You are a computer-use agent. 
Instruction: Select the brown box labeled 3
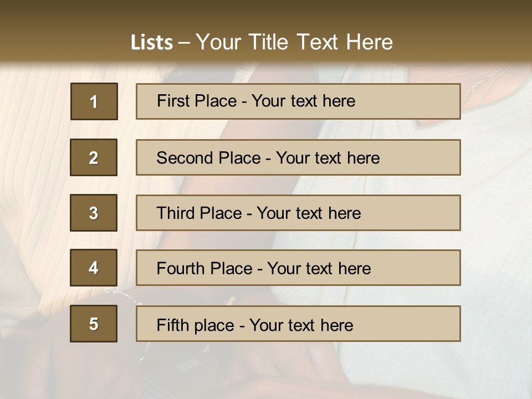pos(94,213)
